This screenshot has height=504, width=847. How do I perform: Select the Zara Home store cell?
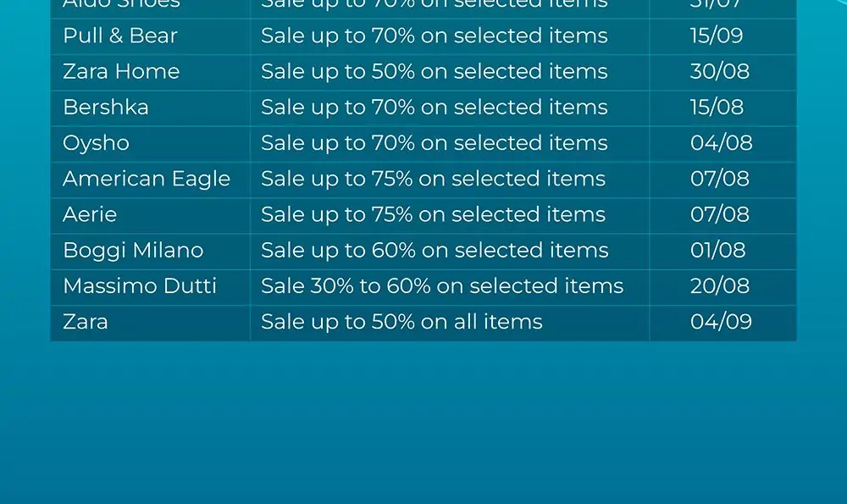pos(150,72)
